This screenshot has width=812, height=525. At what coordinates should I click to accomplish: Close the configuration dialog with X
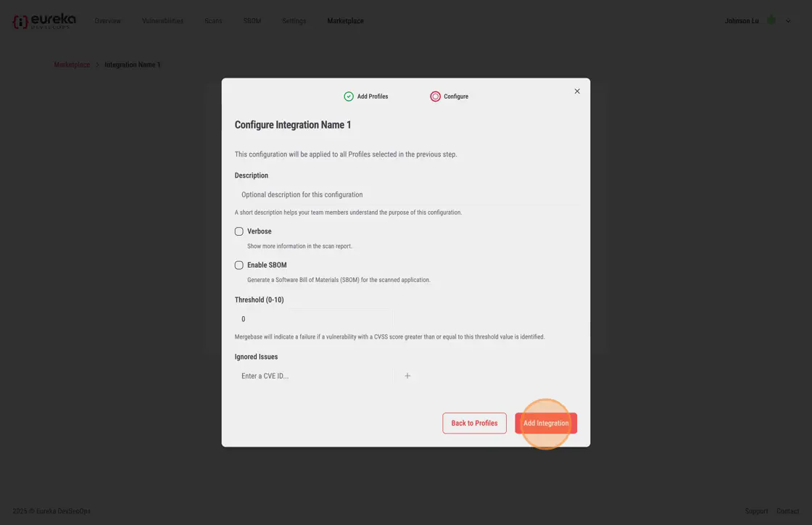(577, 91)
